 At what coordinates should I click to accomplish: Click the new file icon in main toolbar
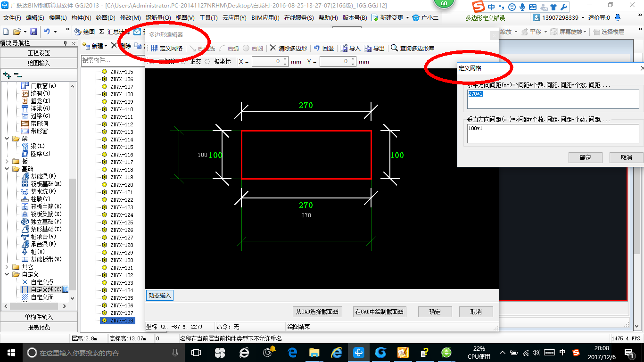(6, 32)
